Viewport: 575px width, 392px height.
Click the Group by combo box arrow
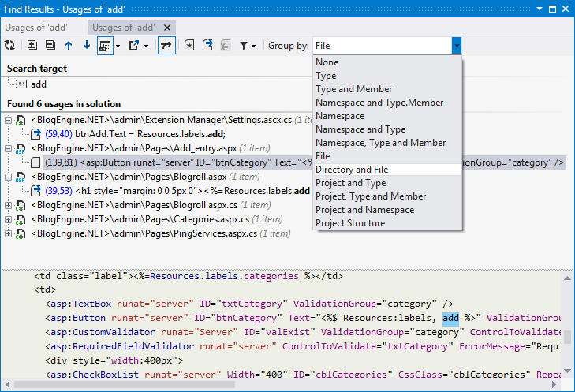point(456,47)
